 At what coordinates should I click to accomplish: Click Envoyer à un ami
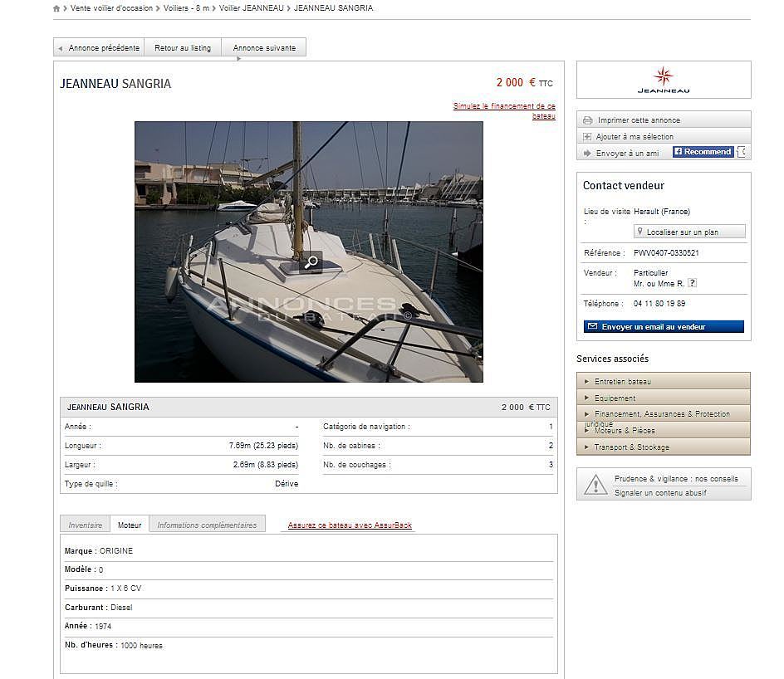(628, 154)
